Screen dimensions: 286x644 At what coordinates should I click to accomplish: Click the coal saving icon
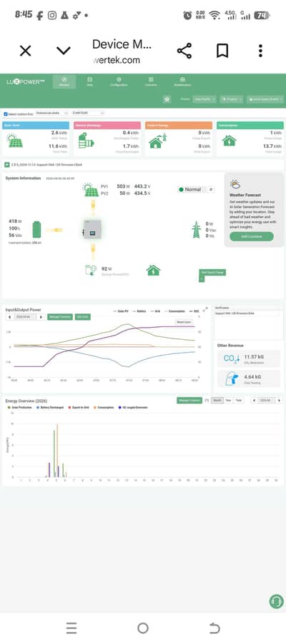pos(232,378)
